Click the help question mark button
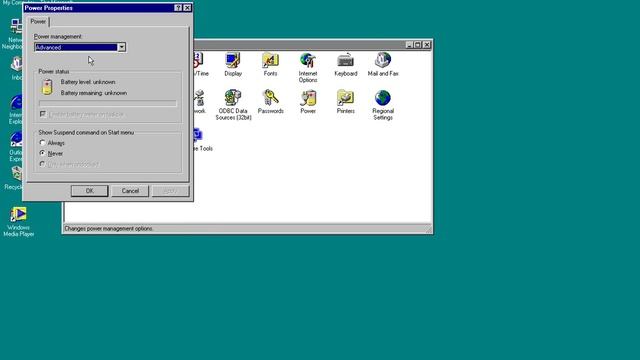Viewport: 640px width, 360px height. [178, 8]
